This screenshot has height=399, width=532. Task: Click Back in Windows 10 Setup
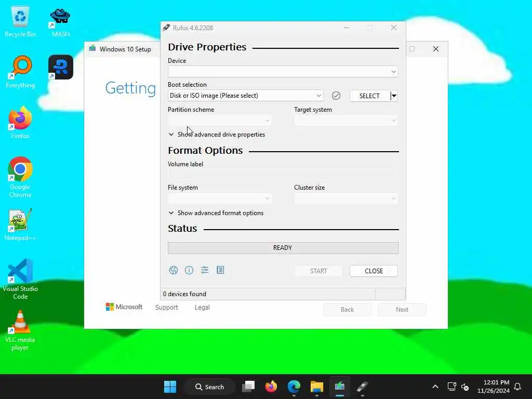point(347,310)
